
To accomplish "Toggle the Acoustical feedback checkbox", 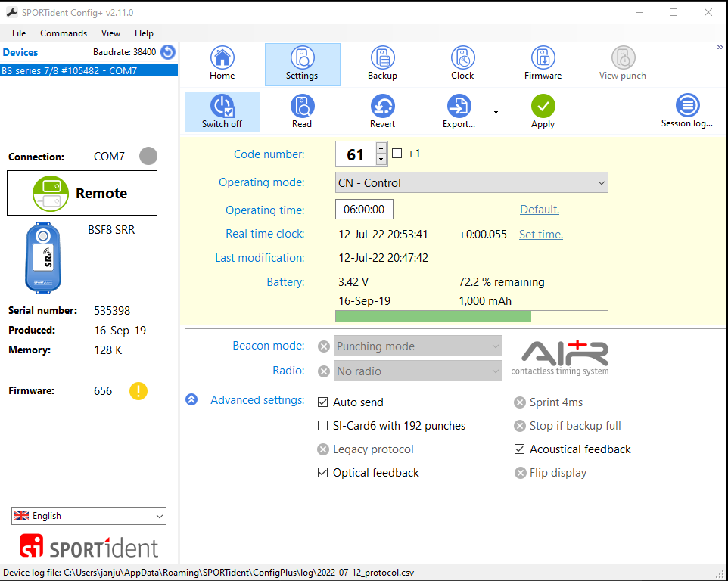I will 520,449.
